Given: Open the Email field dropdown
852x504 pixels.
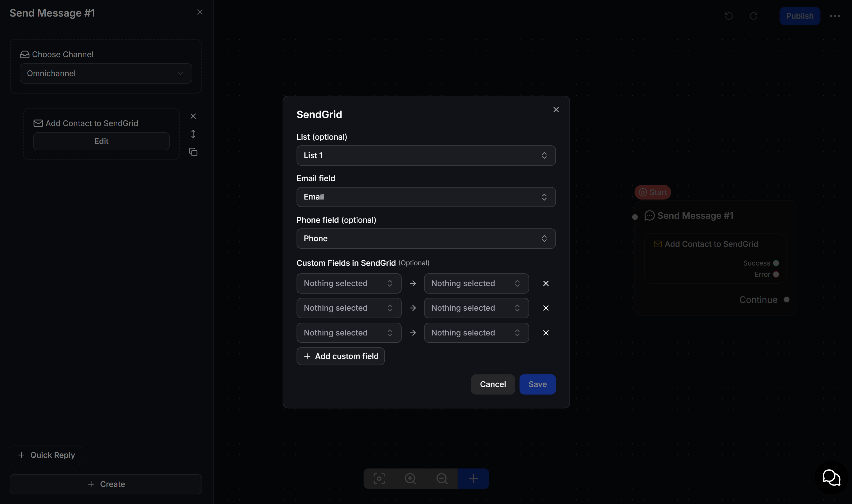Looking at the screenshot, I should pos(426,197).
